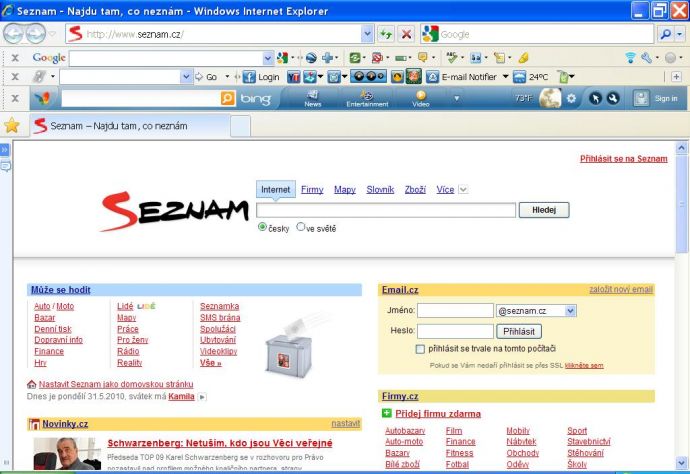Screen dimensions: 690x474
Task: Click the YouTube icon in the toolbar
Action: [x=293, y=77]
